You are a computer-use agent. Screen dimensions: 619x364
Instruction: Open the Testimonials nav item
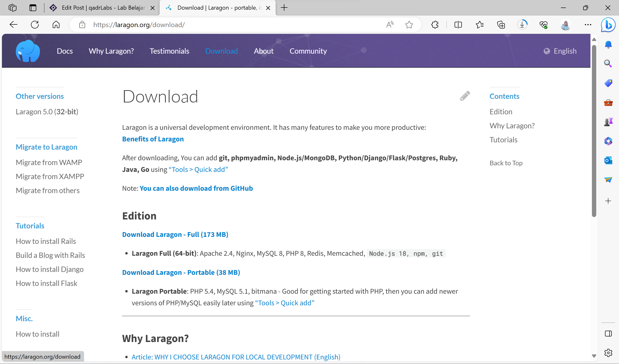coord(169,51)
